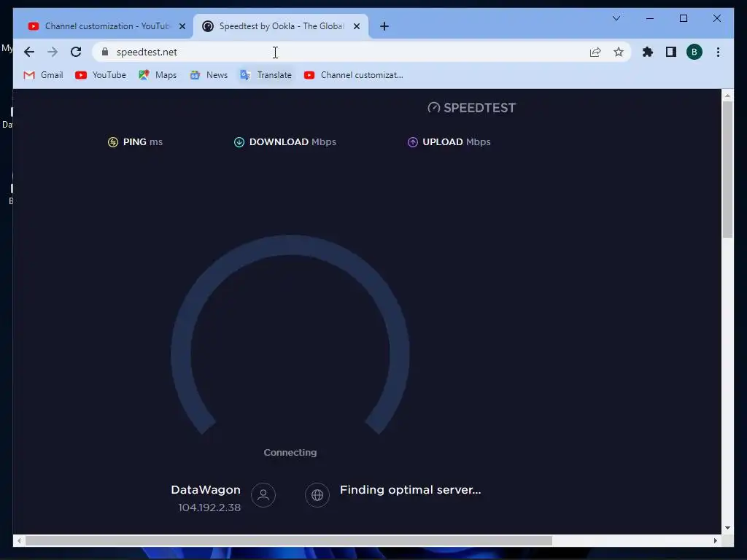The height and width of the screenshot is (560, 747).
Task: Minimize the Chrome window
Action: [x=650, y=18]
